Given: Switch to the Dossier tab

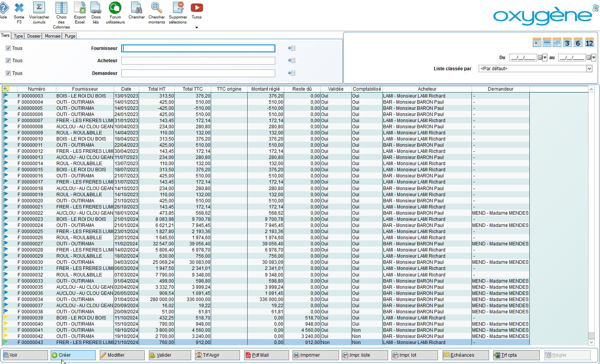Looking at the screenshot, I should click(x=34, y=36).
